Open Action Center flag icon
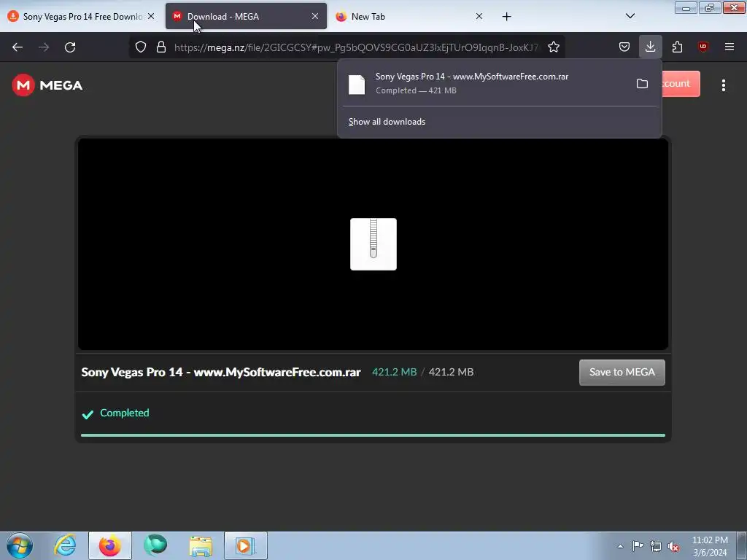The image size is (747, 560). pos(638,546)
